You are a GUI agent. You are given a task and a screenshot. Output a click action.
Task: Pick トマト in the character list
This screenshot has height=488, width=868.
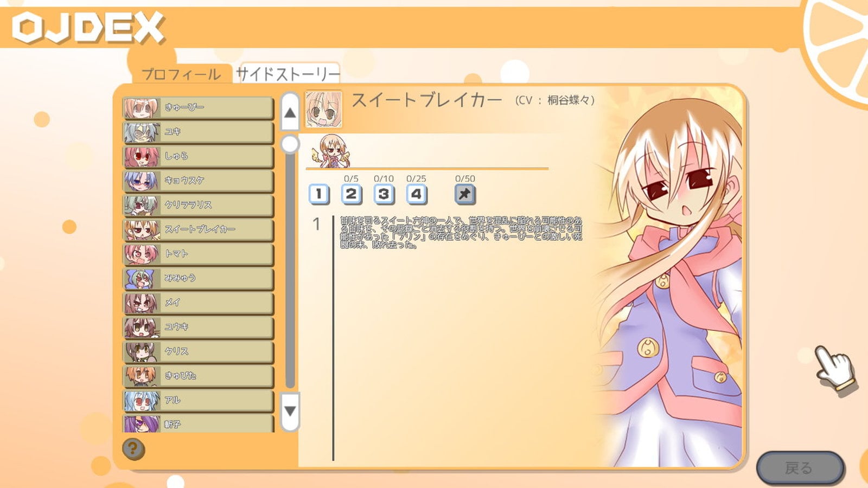point(198,254)
